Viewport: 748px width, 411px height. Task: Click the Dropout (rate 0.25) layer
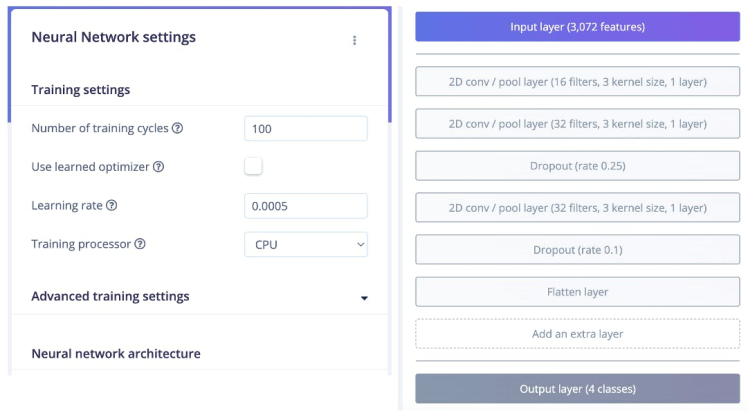tap(577, 166)
